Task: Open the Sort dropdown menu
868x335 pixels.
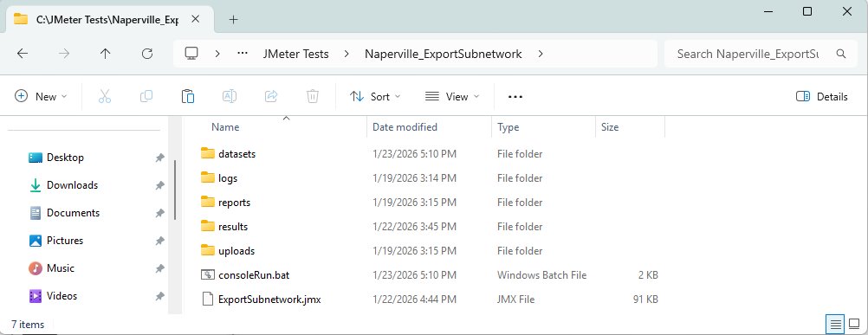Action: 375,97
